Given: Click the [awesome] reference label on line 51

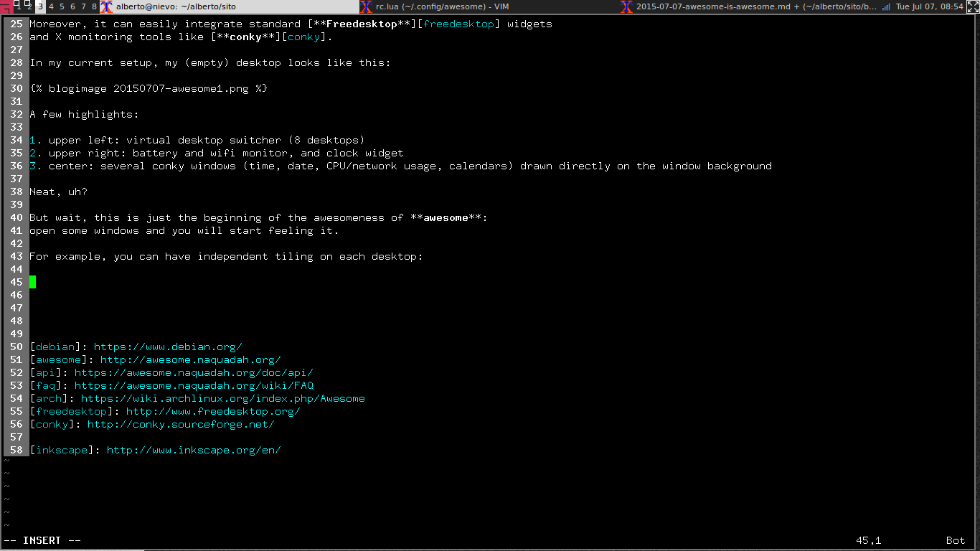Looking at the screenshot, I should click(x=58, y=359).
